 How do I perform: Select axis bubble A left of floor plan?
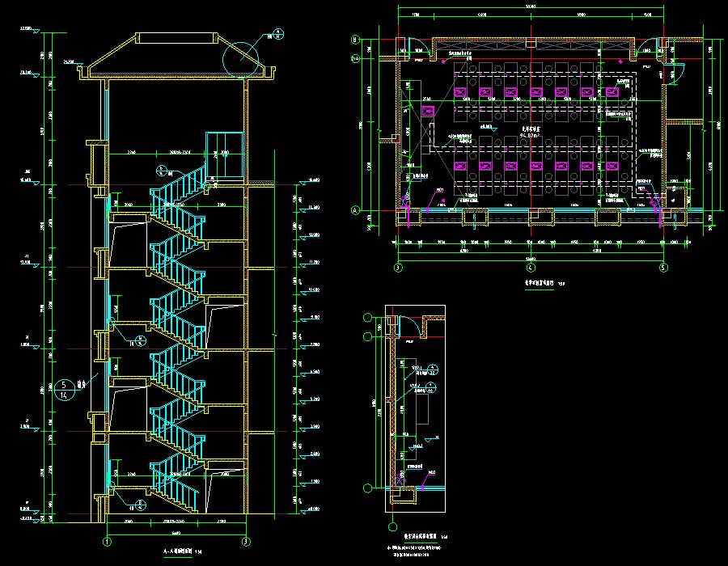355,210
